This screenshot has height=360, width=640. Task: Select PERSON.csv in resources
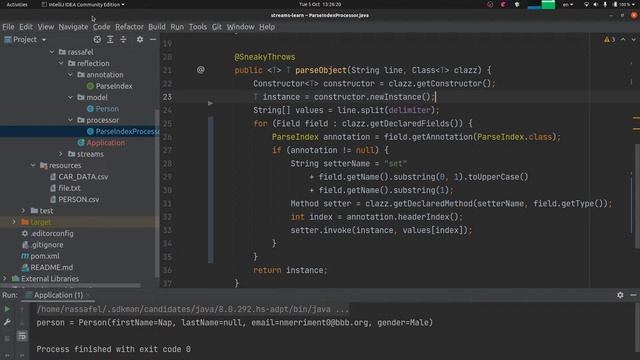click(78, 199)
